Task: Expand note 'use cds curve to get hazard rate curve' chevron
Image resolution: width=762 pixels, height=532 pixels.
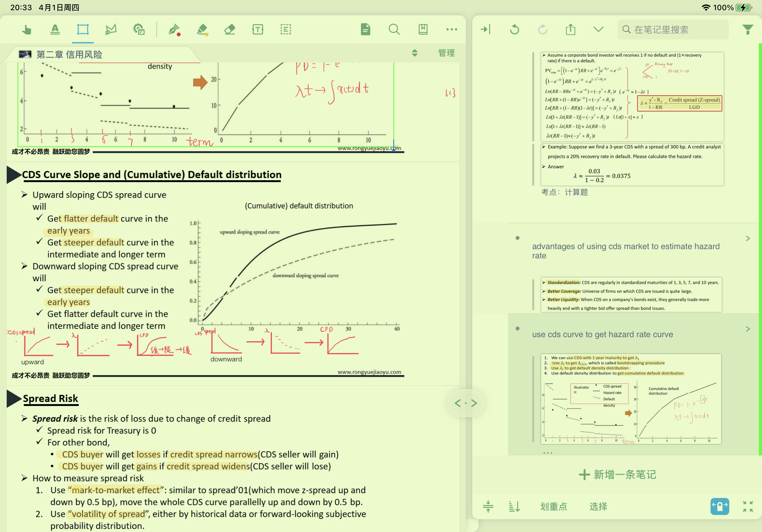Action: tap(748, 329)
